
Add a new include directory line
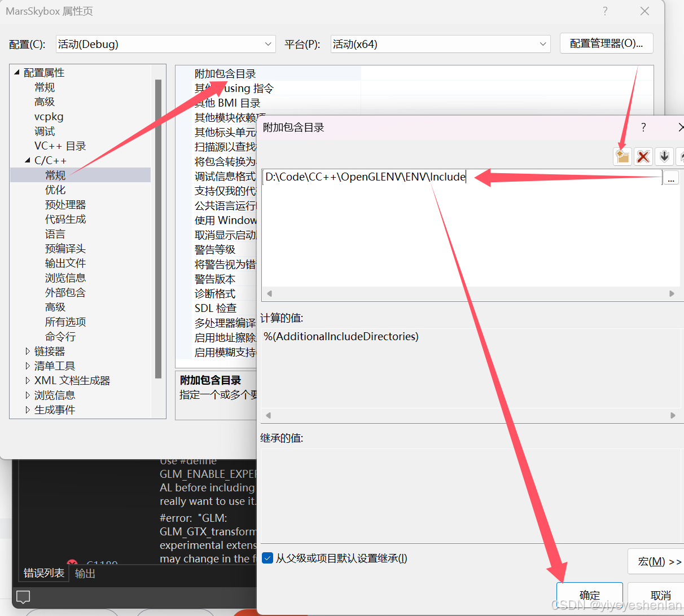coord(622,156)
